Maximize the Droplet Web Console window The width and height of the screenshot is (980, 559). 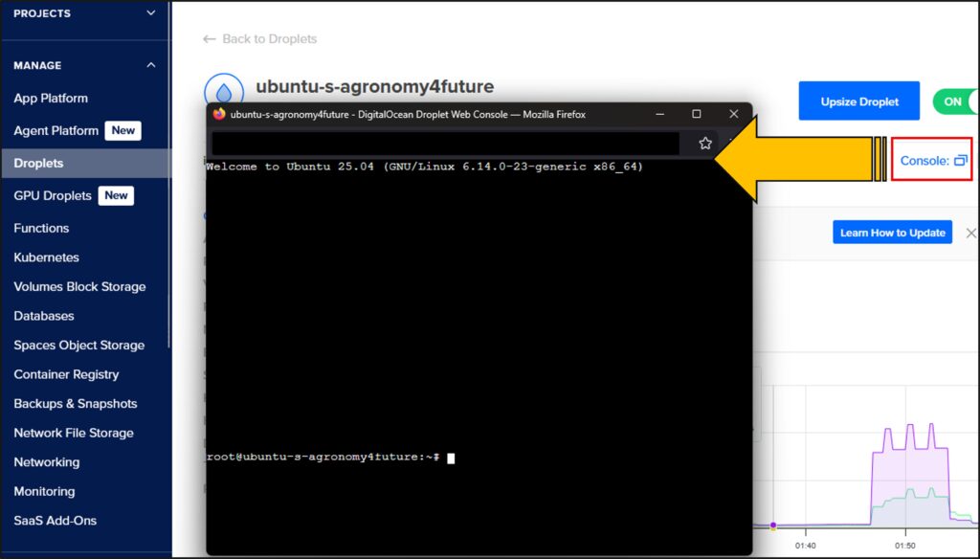(697, 114)
